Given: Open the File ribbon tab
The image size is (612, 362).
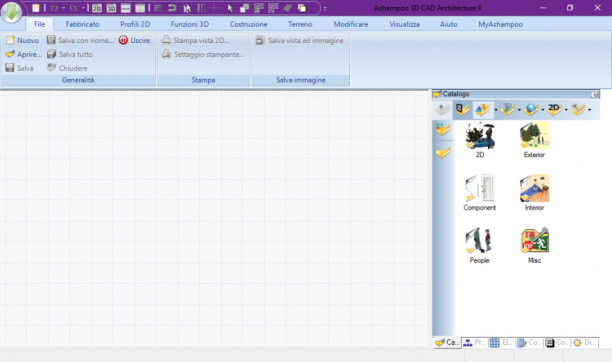Looking at the screenshot, I should 39,24.
